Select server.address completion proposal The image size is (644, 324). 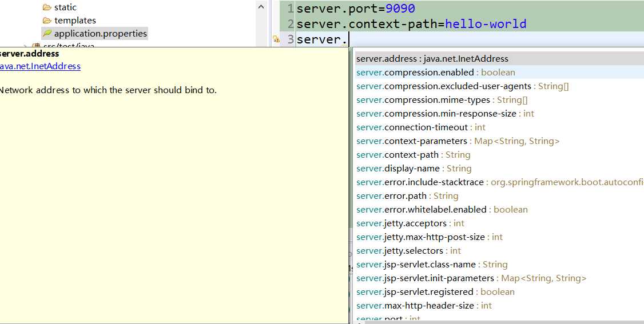(499, 59)
